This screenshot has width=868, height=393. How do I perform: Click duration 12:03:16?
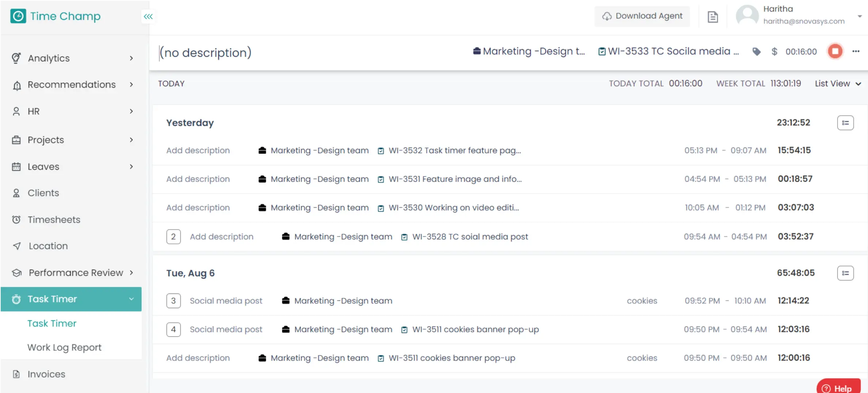click(x=794, y=329)
